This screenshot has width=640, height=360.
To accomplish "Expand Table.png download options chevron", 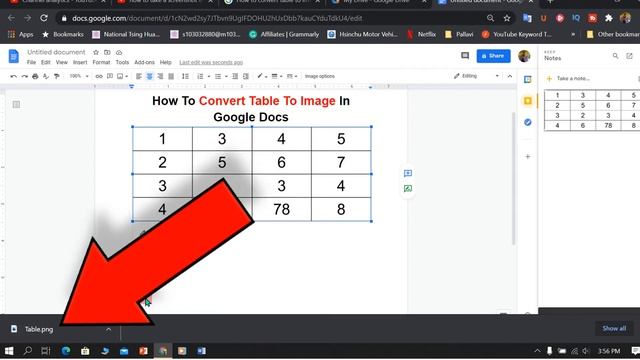I will point(108,329).
